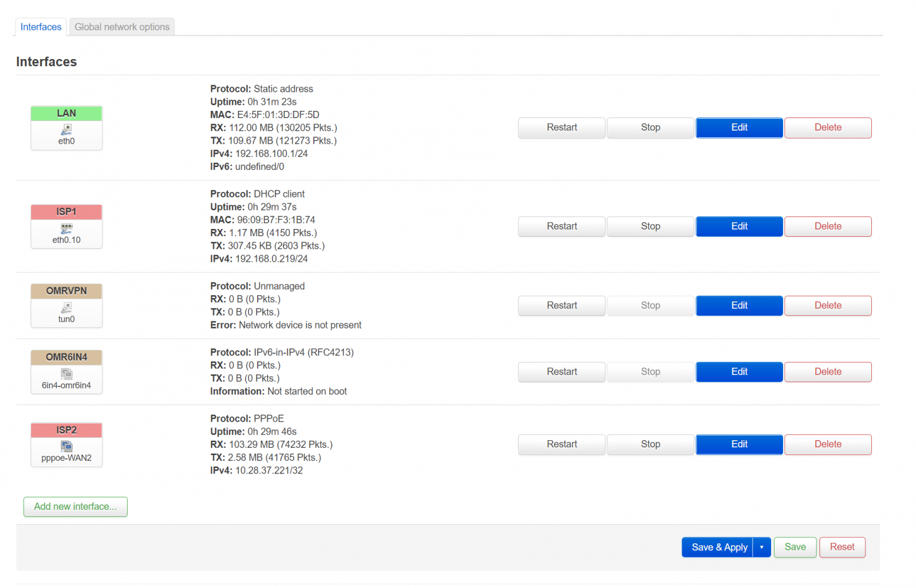Screen dimensions: 916x588
Task: Click the red ISP2 zone label
Action: 66,430
